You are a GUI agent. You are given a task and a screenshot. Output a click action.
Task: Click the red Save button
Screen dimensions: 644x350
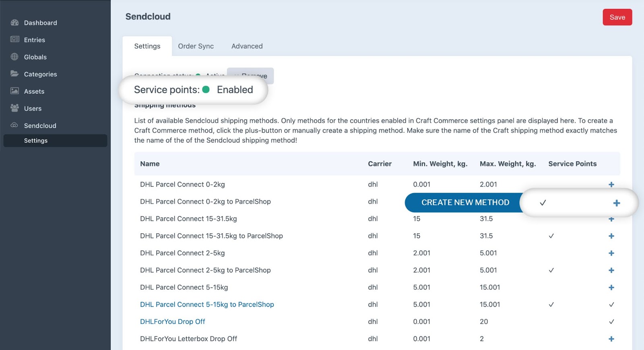[x=617, y=17]
